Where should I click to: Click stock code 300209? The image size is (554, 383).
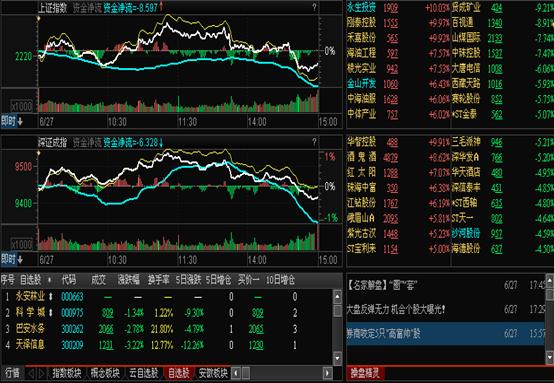pos(72,345)
